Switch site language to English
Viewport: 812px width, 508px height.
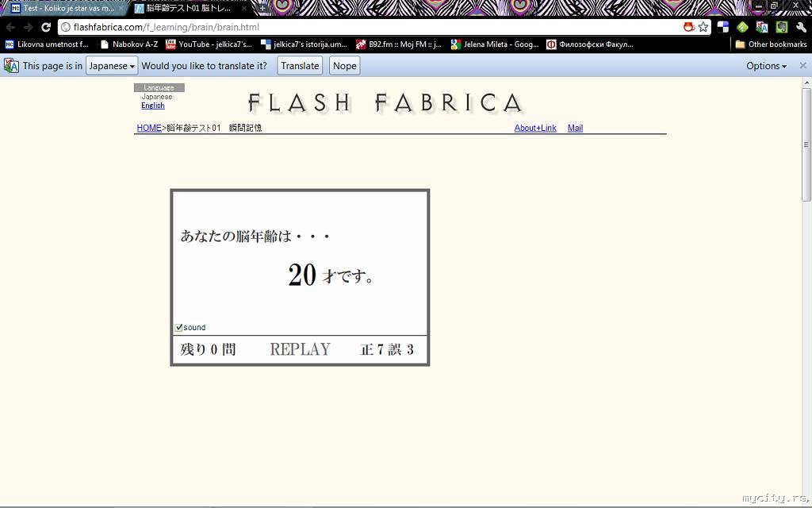click(x=153, y=106)
